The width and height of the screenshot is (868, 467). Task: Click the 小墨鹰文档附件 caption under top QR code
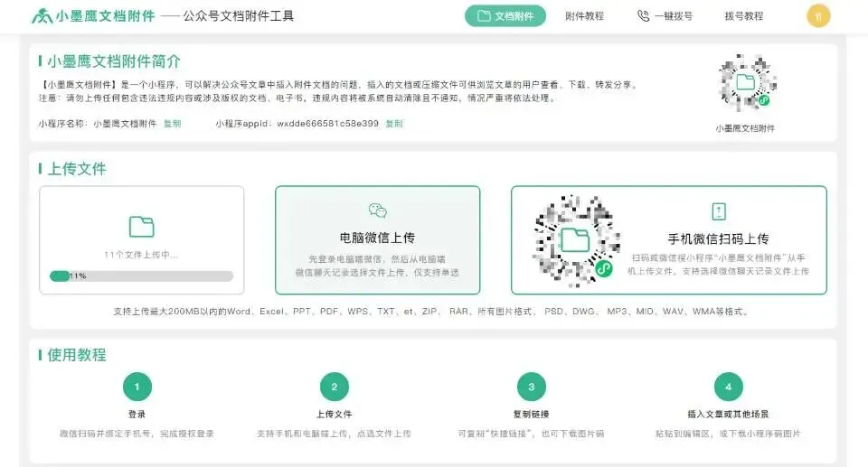[x=745, y=128]
